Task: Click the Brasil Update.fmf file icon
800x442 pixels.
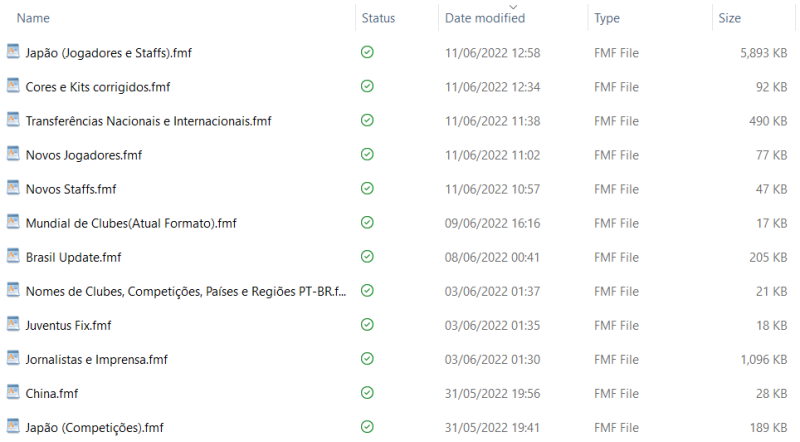Action: click(x=13, y=256)
